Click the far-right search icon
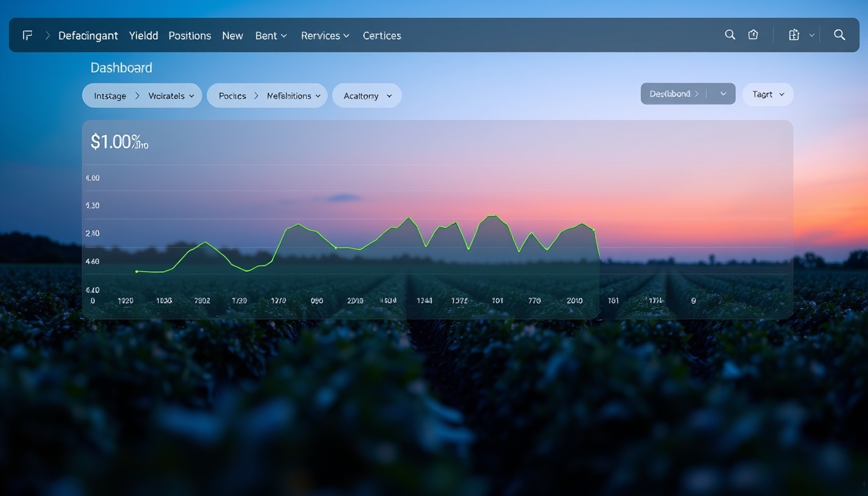The width and height of the screenshot is (868, 496). pos(839,35)
